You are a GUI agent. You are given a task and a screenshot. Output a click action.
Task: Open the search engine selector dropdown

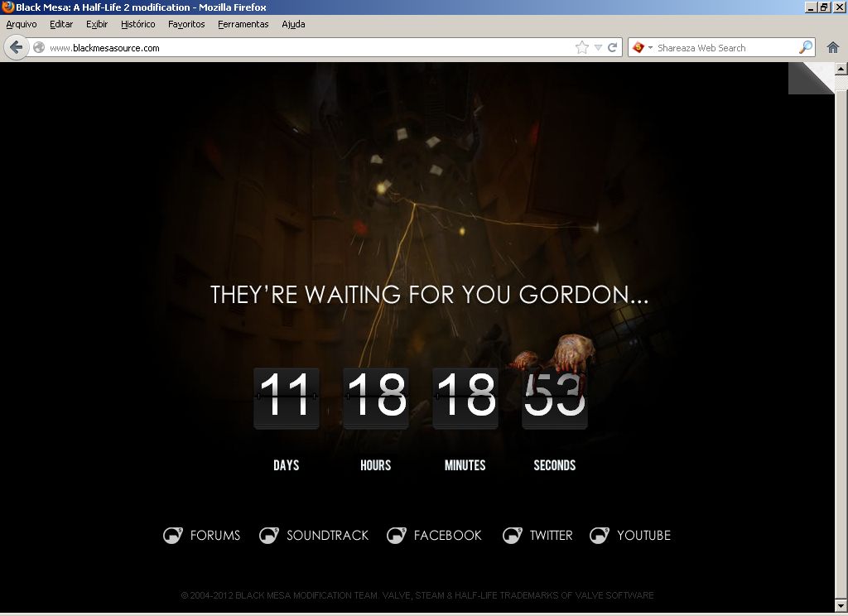[642, 47]
